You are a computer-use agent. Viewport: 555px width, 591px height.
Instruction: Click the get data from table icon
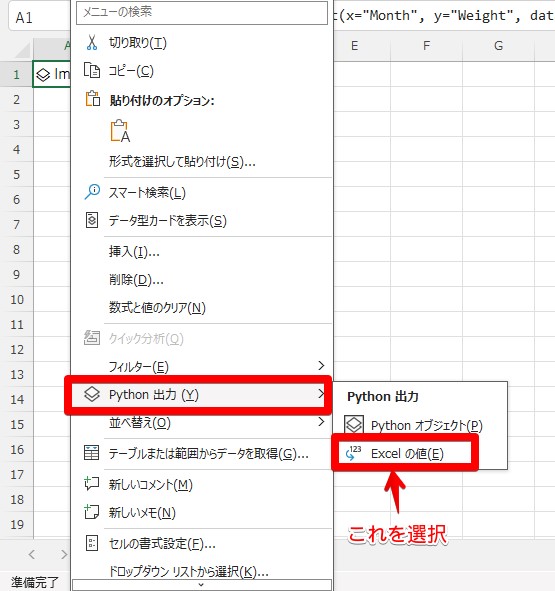point(92,453)
